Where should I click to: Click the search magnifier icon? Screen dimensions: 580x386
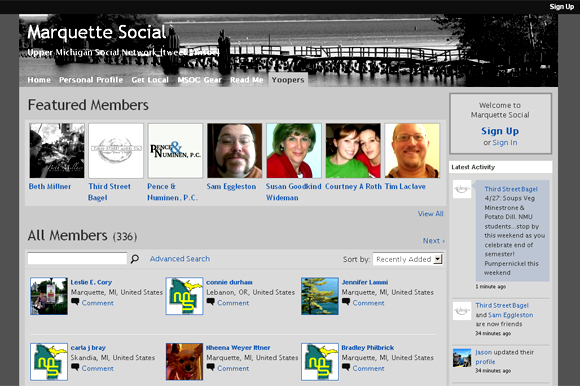[135, 258]
